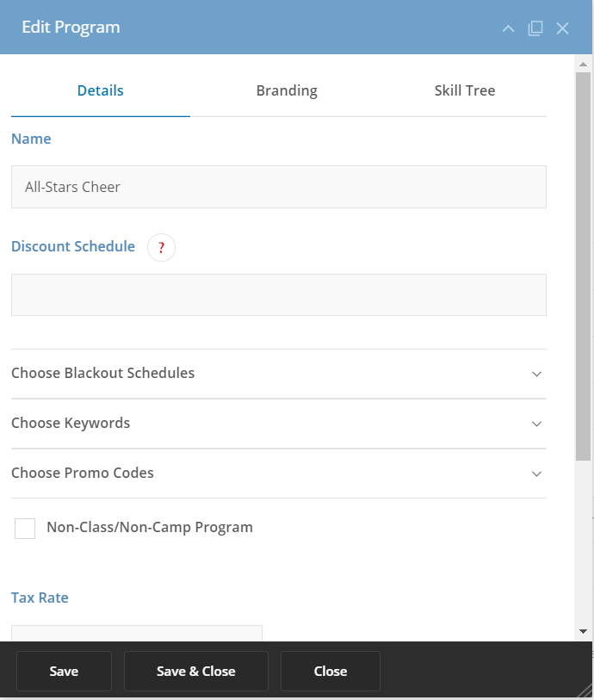Click the Save & Close button
The image size is (594, 700).
[196, 671]
